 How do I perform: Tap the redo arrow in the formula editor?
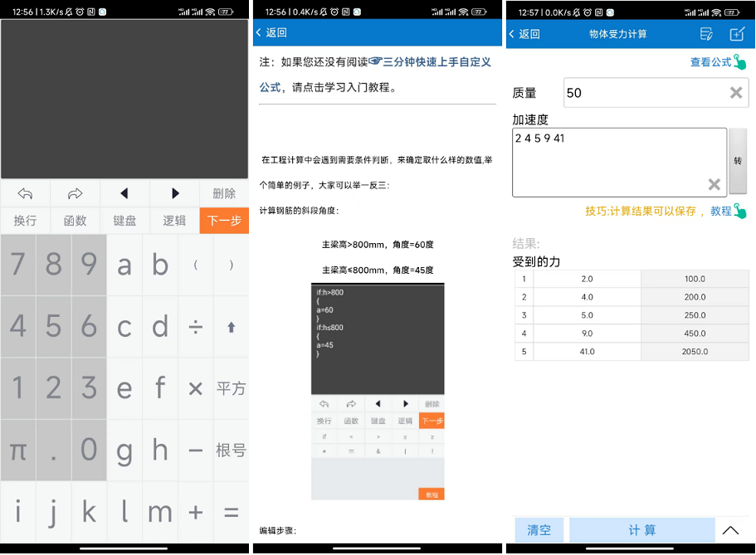pos(75,193)
